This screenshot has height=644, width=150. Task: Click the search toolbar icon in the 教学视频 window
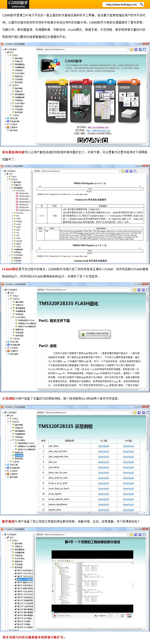[132, 535]
